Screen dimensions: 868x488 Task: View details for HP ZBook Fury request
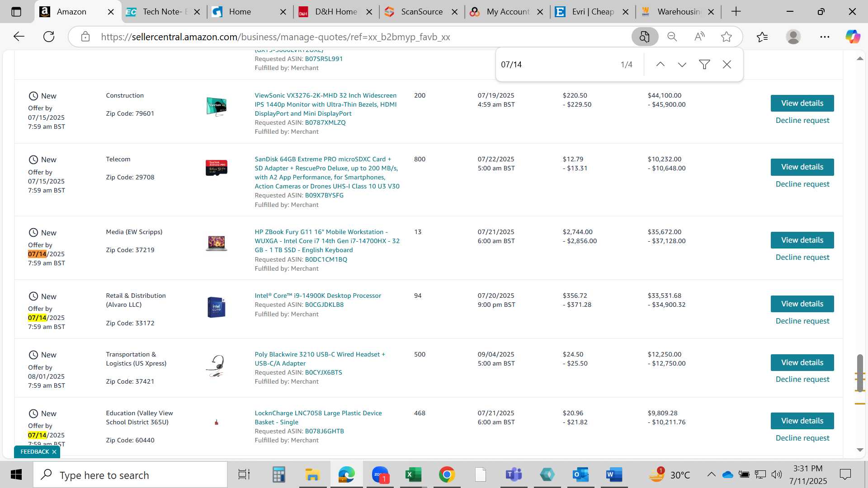click(x=802, y=240)
